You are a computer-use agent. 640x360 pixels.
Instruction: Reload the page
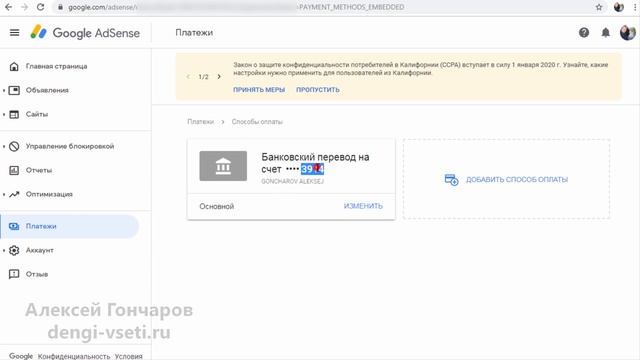(x=40, y=7)
